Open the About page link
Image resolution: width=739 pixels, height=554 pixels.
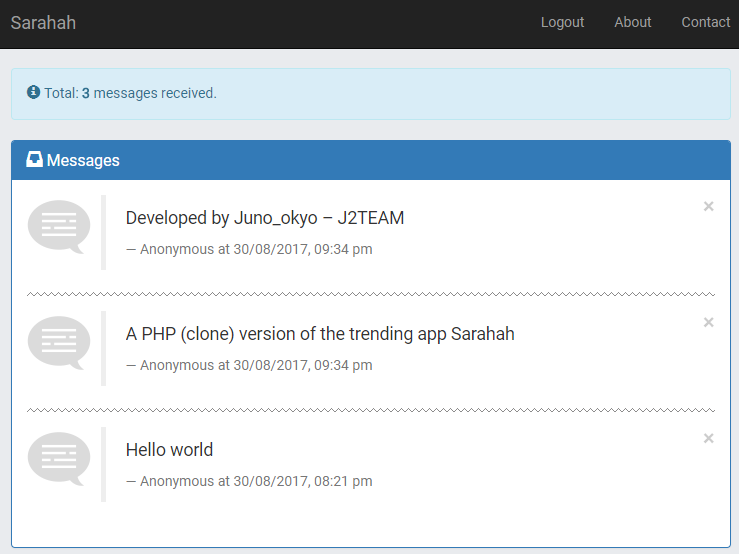coord(632,22)
